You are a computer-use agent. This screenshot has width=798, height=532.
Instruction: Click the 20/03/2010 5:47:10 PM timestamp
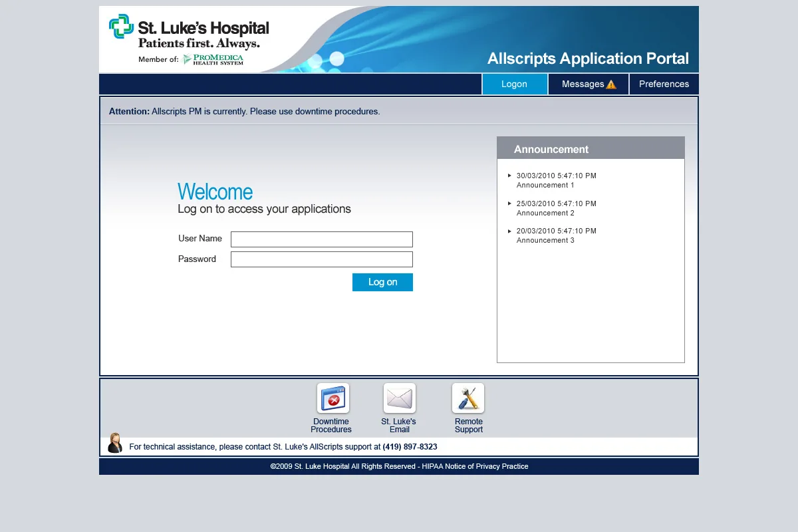557,231
